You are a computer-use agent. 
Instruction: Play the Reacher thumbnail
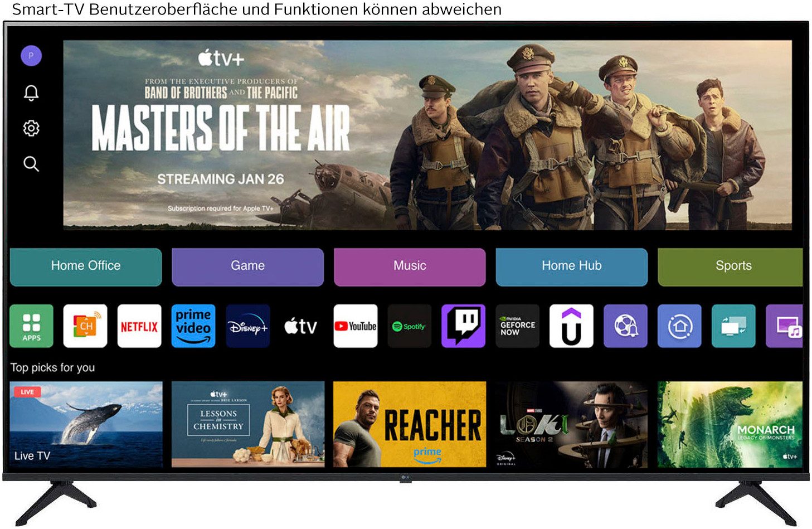pyautogui.click(x=410, y=424)
